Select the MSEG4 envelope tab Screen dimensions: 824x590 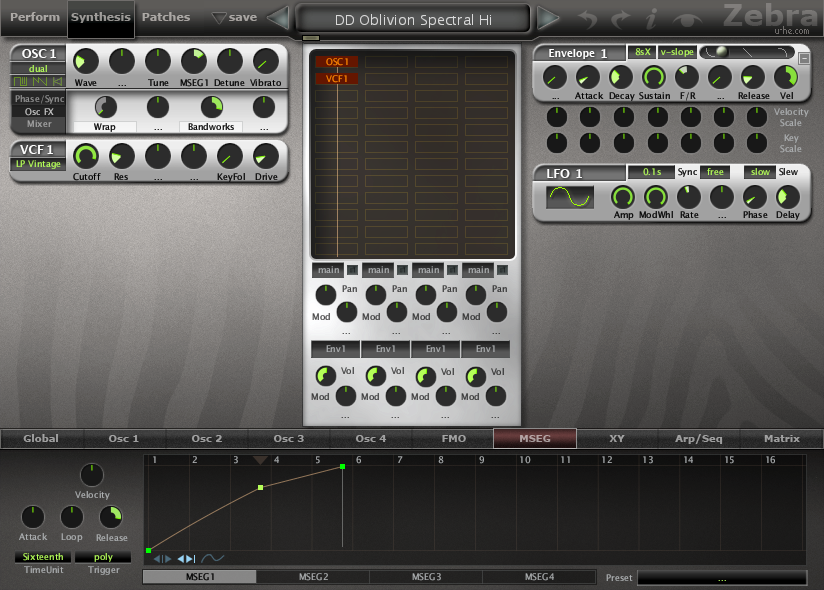[539, 577]
